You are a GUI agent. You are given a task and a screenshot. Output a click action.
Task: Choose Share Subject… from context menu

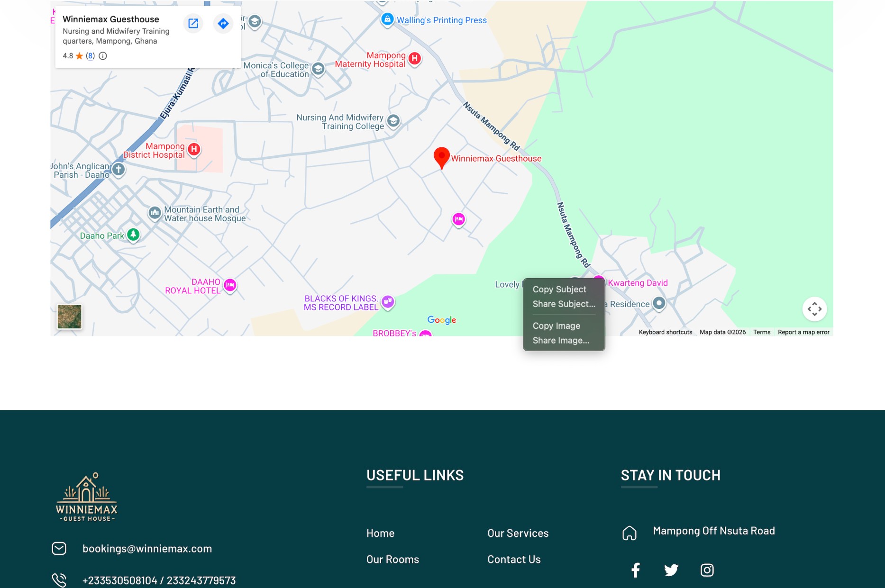pyautogui.click(x=564, y=304)
